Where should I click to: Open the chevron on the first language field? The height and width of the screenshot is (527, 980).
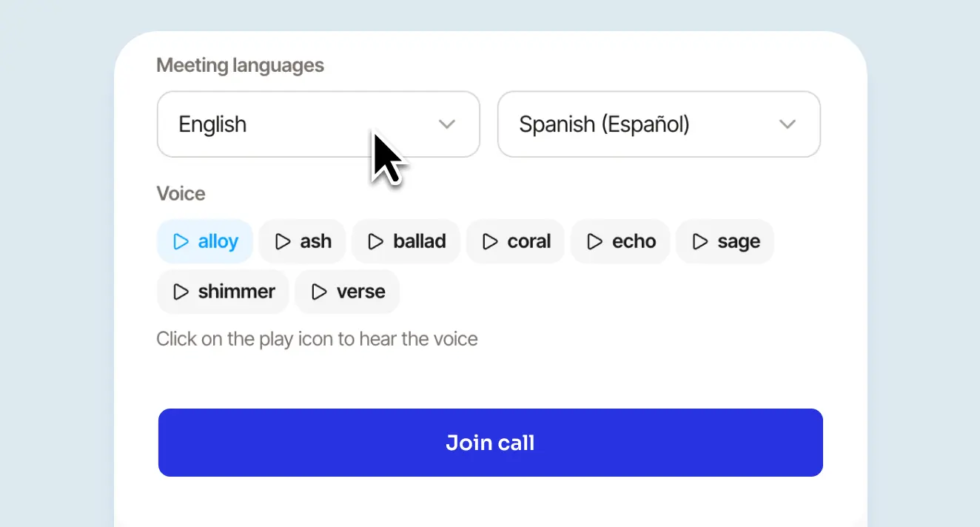pyautogui.click(x=447, y=124)
